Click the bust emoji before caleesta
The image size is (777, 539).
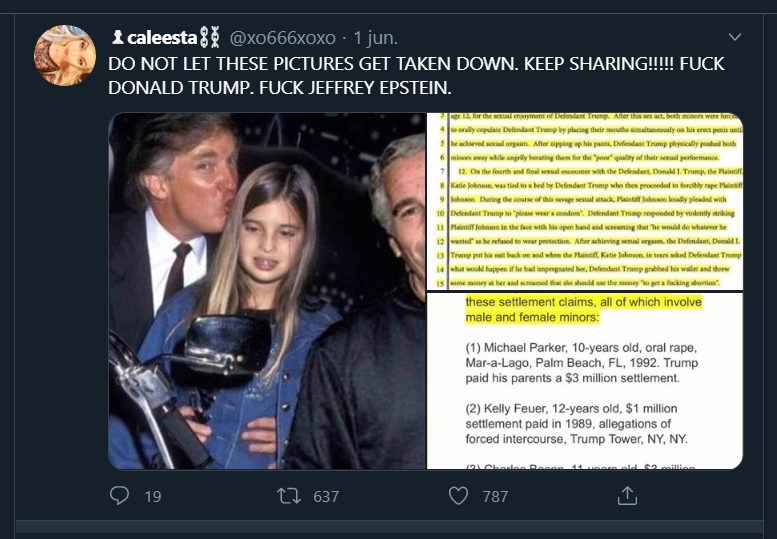pos(118,38)
